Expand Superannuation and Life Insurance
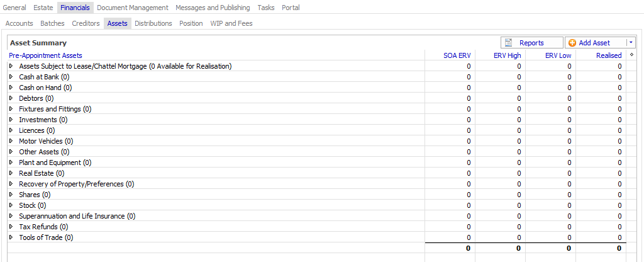The image size is (644, 262). 11,216
